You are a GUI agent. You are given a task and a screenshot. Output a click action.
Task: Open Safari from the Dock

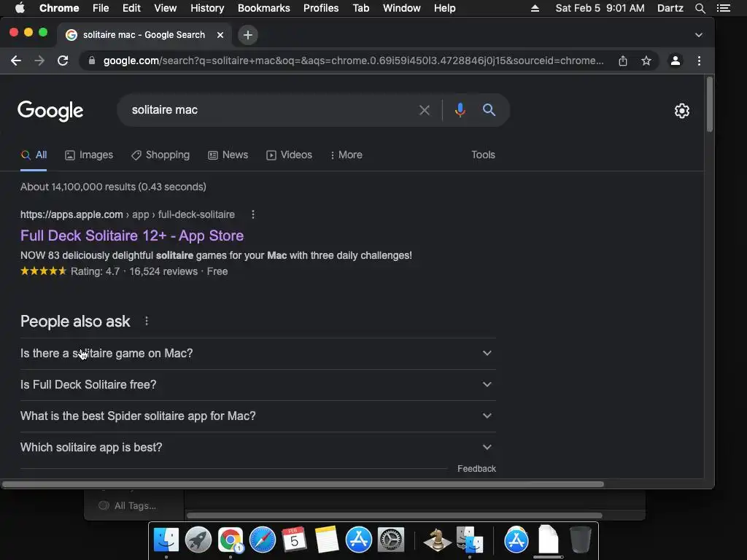pos(263,540)
